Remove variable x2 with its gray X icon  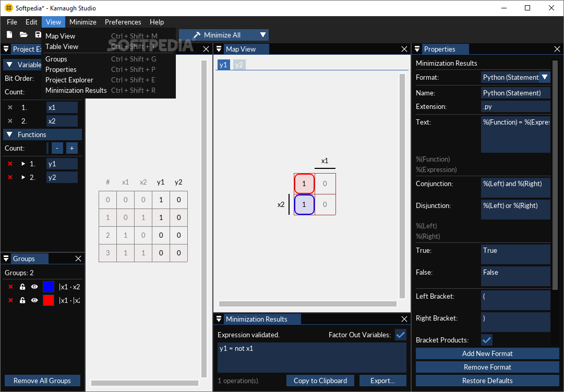point(10,121)
